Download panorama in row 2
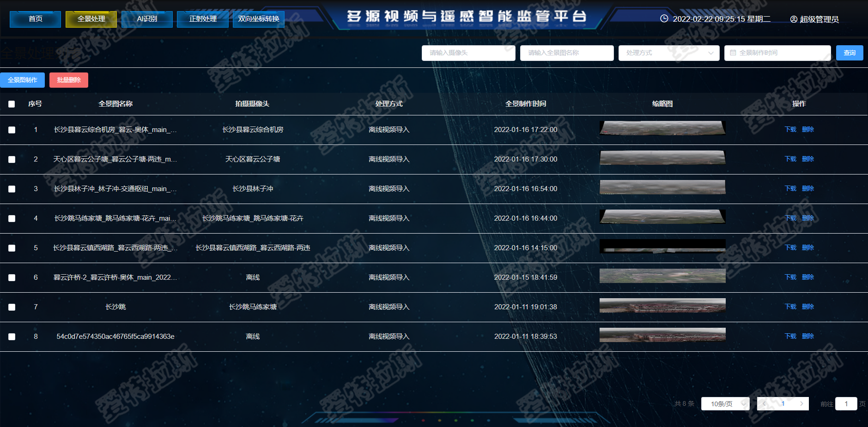868x427 pixels. pos(790,159)
